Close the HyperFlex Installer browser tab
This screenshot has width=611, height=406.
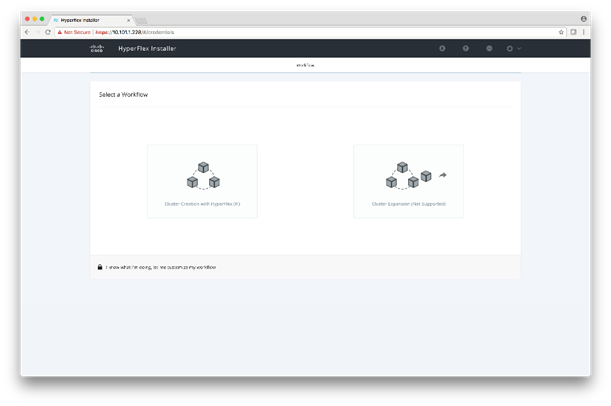(x=129, y=20)
